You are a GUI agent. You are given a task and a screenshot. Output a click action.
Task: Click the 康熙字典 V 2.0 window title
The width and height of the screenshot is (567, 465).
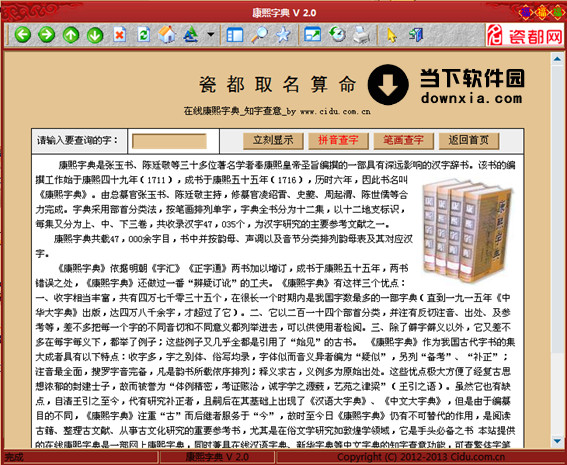[x=284, y=13]
